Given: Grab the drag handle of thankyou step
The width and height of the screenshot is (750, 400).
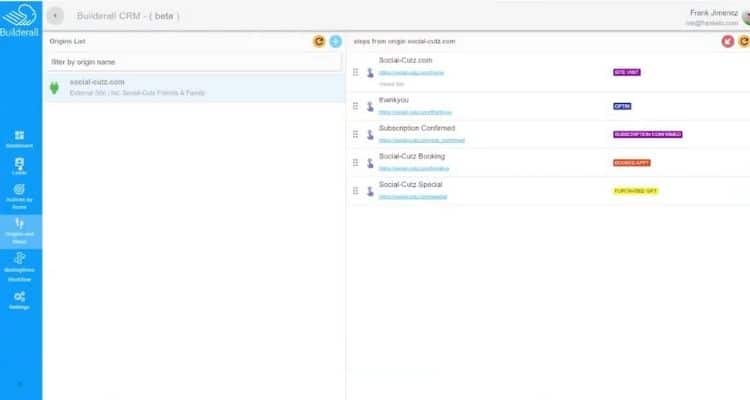Looking at the screenshot, I should [x=355, y=106].
